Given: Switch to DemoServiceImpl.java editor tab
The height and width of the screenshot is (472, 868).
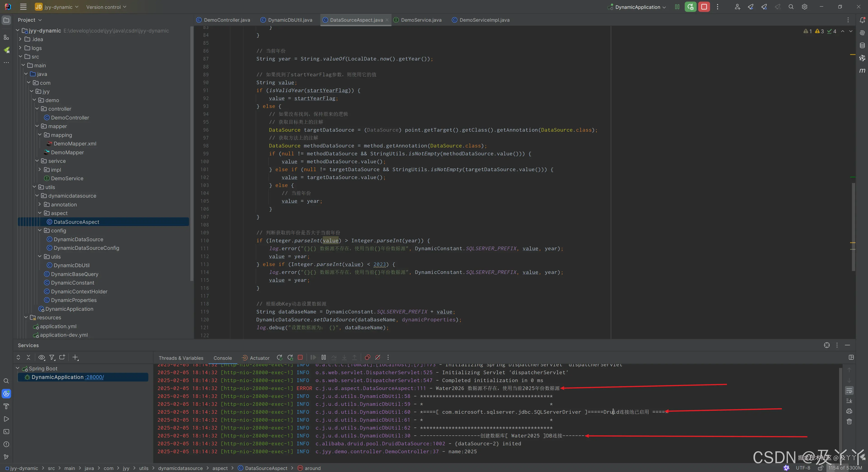Looking at the screenshot, I should 484,20.
